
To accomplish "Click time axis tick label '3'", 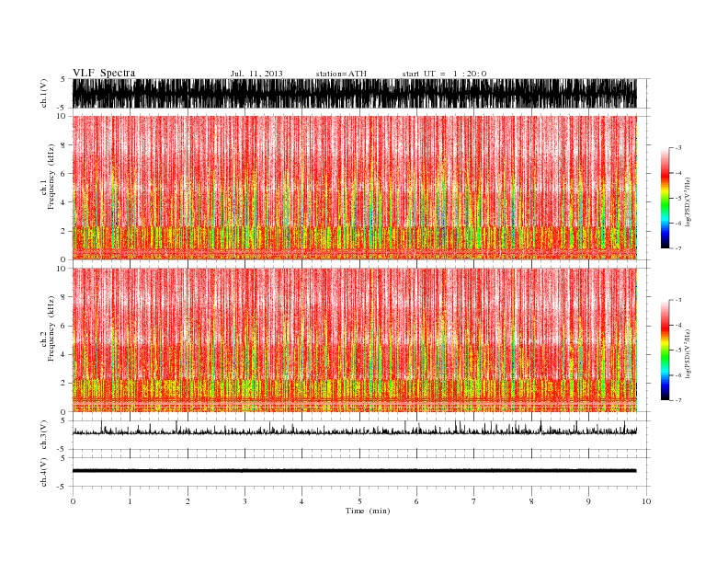I will (245, 501).
